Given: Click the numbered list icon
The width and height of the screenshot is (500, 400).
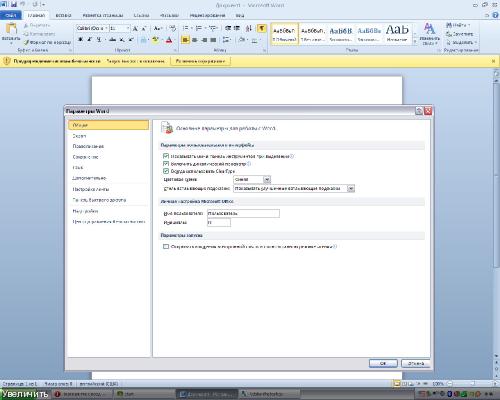Looking at the screenshot, I should pos(198,29).
